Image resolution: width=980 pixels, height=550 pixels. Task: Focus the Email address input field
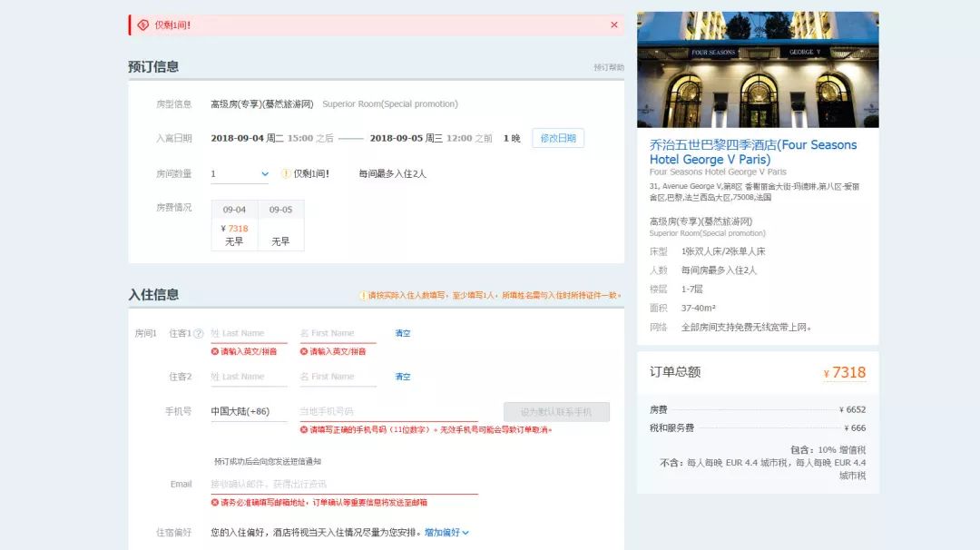click(343, 484)
